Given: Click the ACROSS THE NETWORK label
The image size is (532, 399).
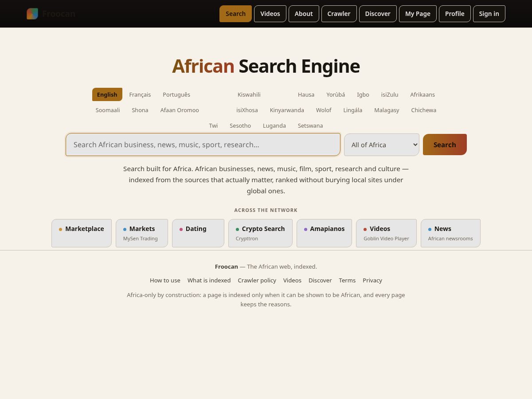Looking at the screenshot, I should point(266,210).
